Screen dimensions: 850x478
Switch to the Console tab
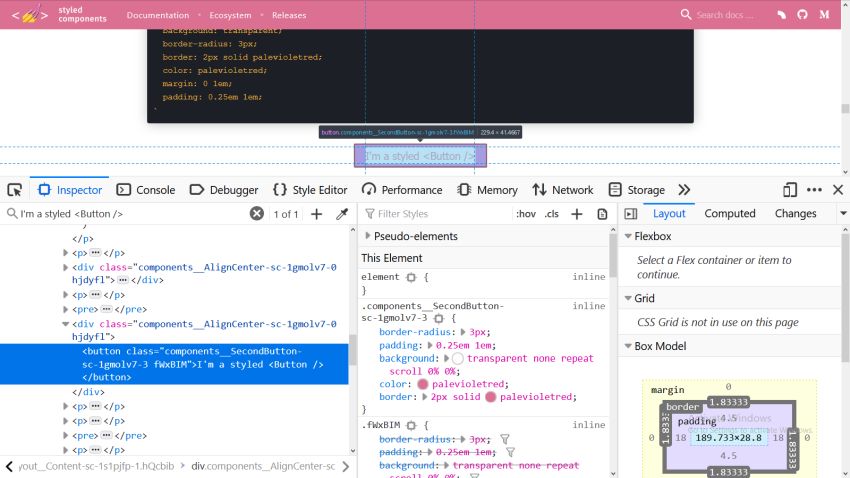146,190
